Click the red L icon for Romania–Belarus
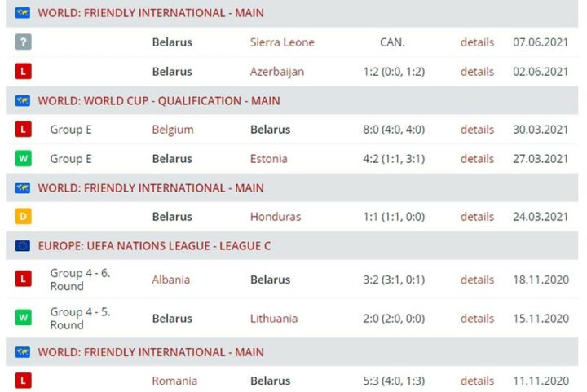 23,381
